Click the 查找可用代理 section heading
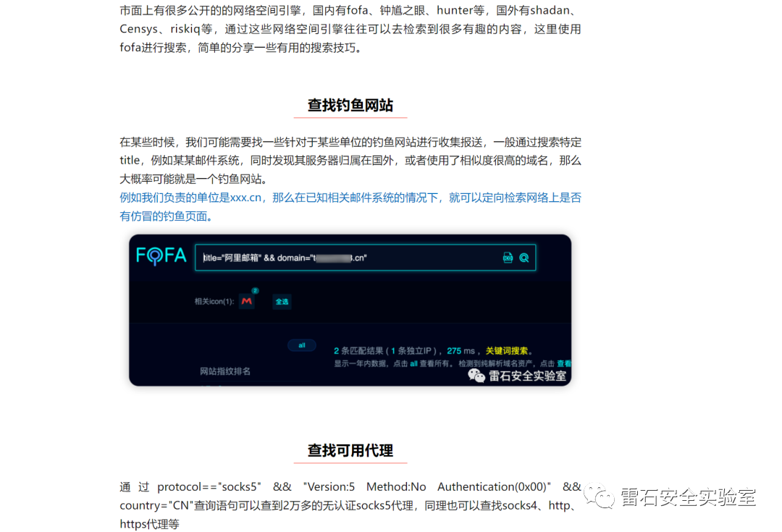Screen dimensions: 782x532 (350, 450)
